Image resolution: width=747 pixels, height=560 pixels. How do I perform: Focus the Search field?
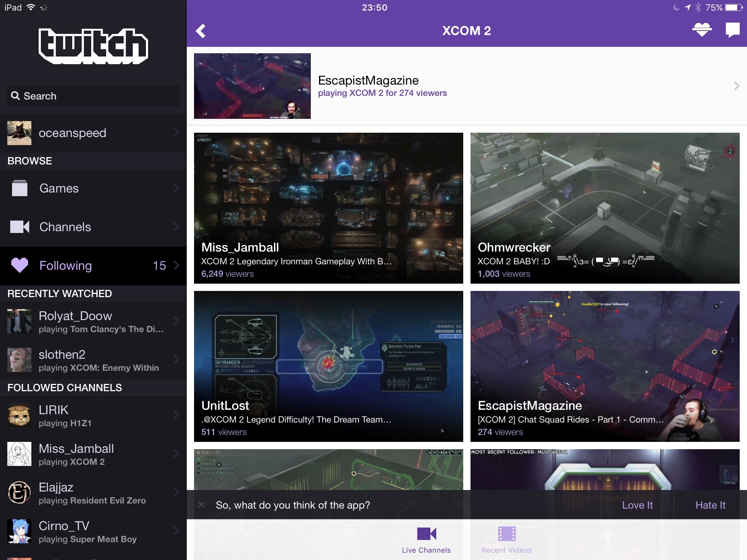tap(93, 96)
